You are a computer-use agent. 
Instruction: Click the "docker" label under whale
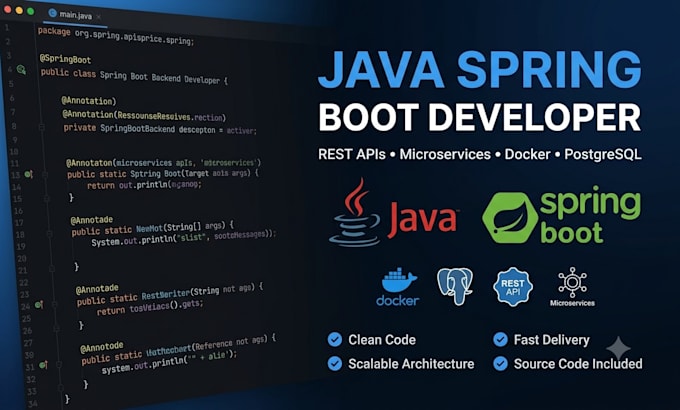398,301
